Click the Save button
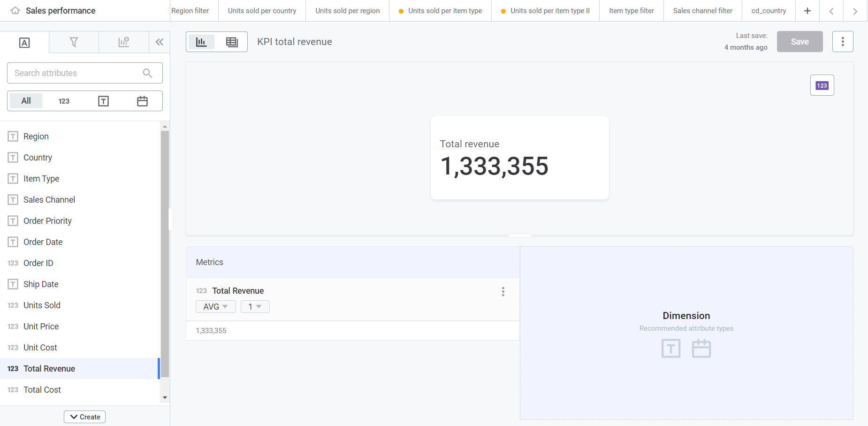868x426 pixels. pos(799,41)
